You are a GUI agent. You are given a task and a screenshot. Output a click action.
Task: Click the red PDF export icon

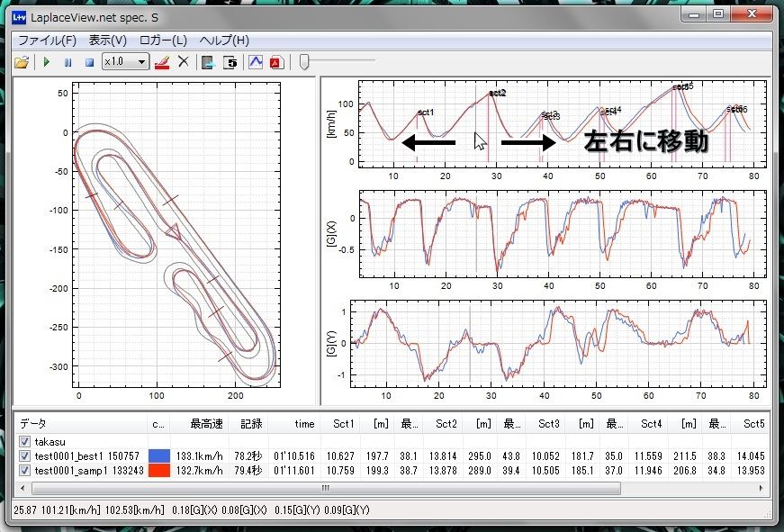[x=276, y=62]
